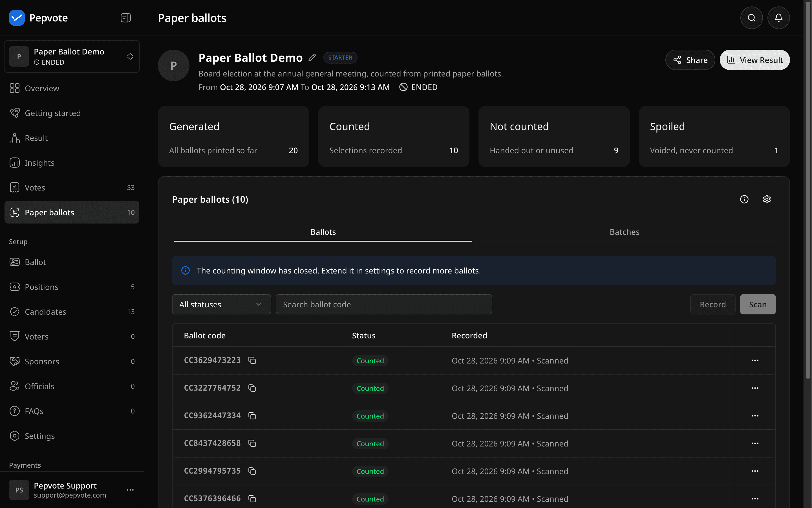Click the Share button

(690, 60)
